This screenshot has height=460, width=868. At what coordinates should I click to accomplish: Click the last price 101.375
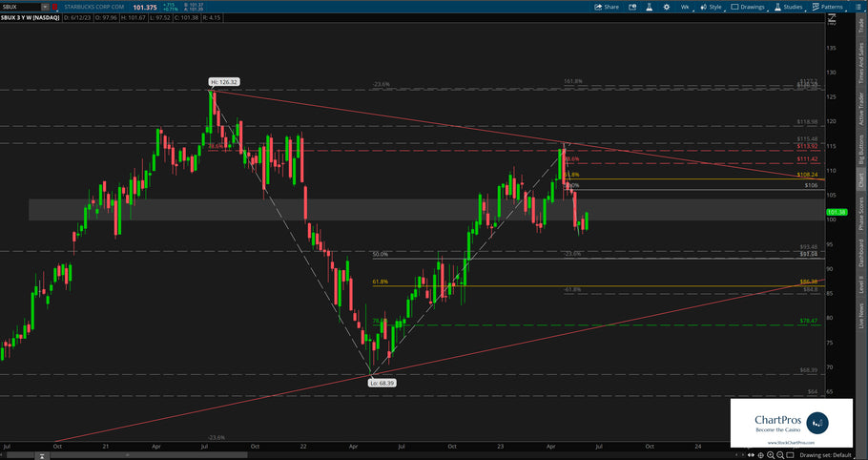(x=144, y=8)
